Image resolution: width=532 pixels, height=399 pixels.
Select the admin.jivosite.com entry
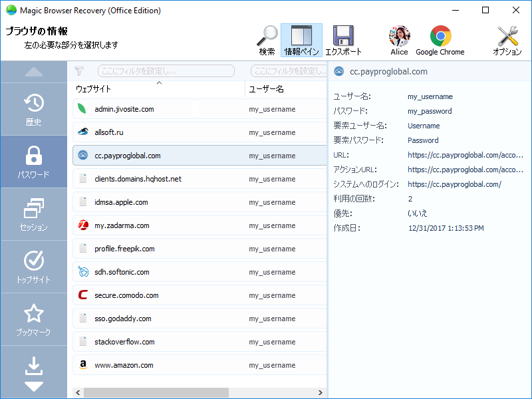pyautogui.click(x=200, y=109)
